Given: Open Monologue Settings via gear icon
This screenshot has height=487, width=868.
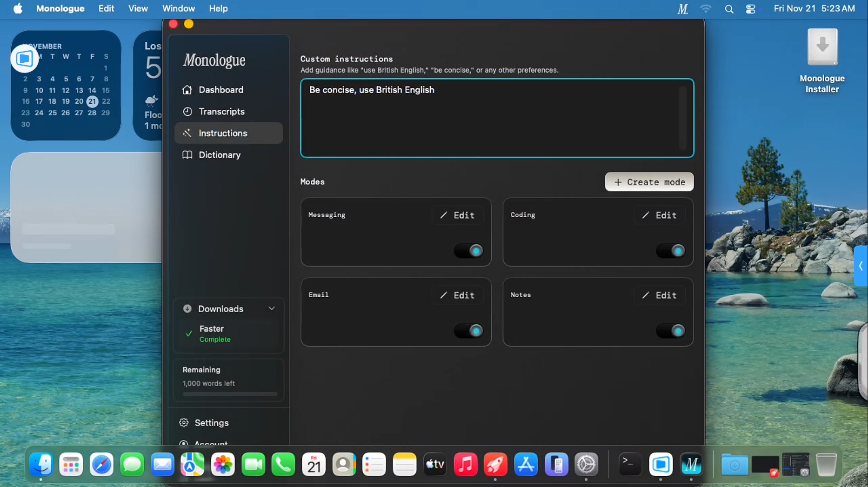Looking at the screenshot, I should coord(183,422).
